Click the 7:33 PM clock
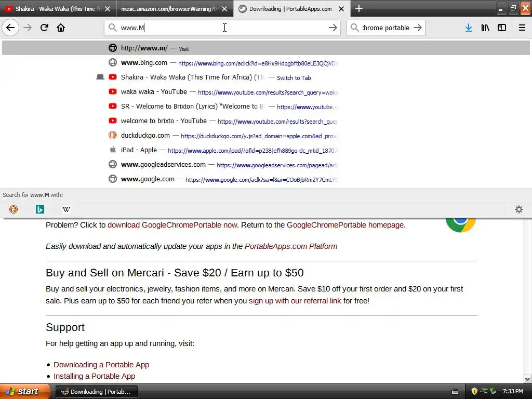532x399 pixels. (513, 391)
